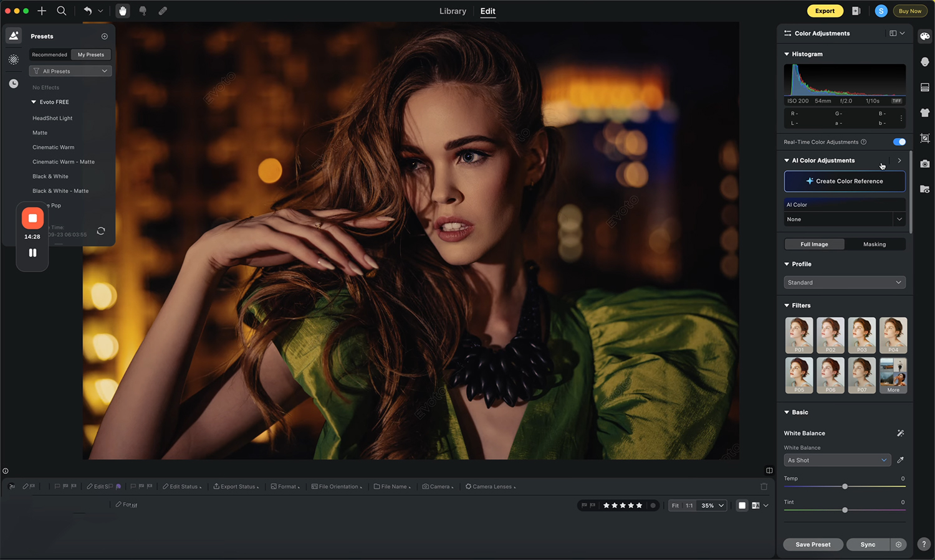This screenshot has width=935, height=560.
Task: Click the Undo arrow icon
Action: (88, 11)
